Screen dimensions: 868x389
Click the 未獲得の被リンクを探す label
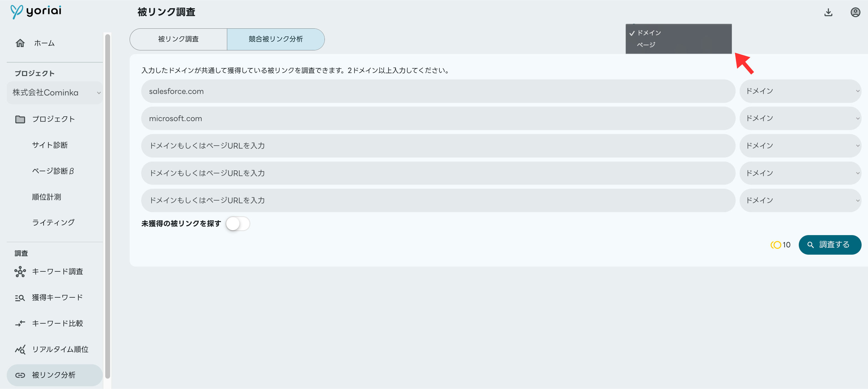click(x=181, y=224)
